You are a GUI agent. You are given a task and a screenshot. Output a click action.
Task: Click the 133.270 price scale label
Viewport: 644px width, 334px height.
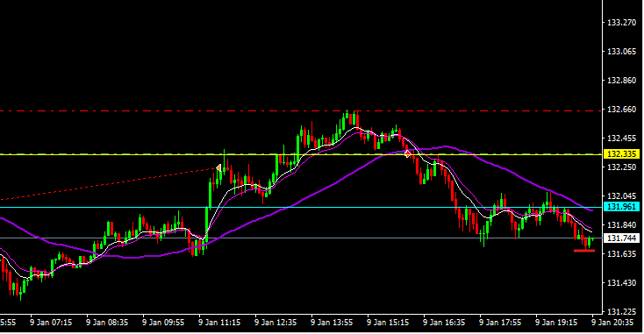coord(622,23)
